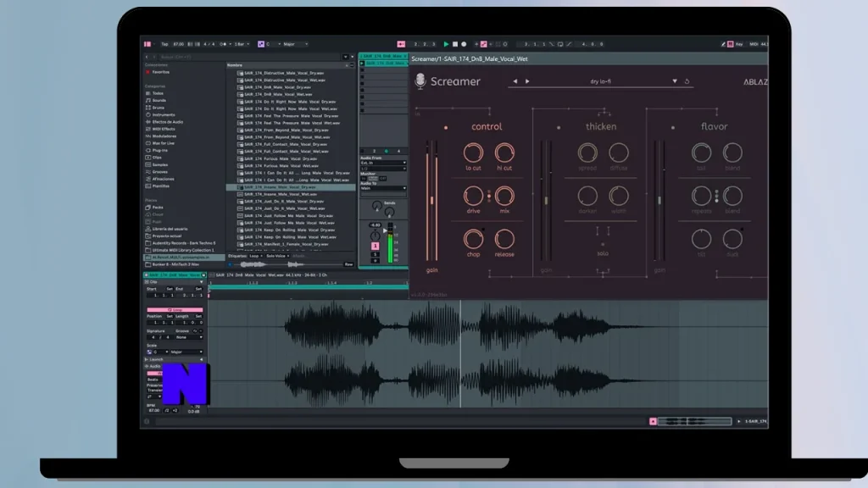Toggle the loop switch in transport bar
Image resolution: width=868 pixels, height=488 pixels.
(x=560, y=44)
